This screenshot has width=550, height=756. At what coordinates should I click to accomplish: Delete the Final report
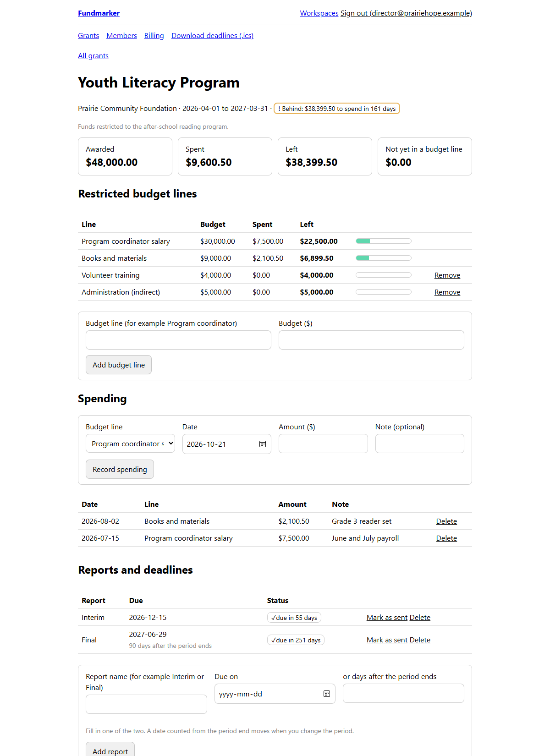coord(420,640)
